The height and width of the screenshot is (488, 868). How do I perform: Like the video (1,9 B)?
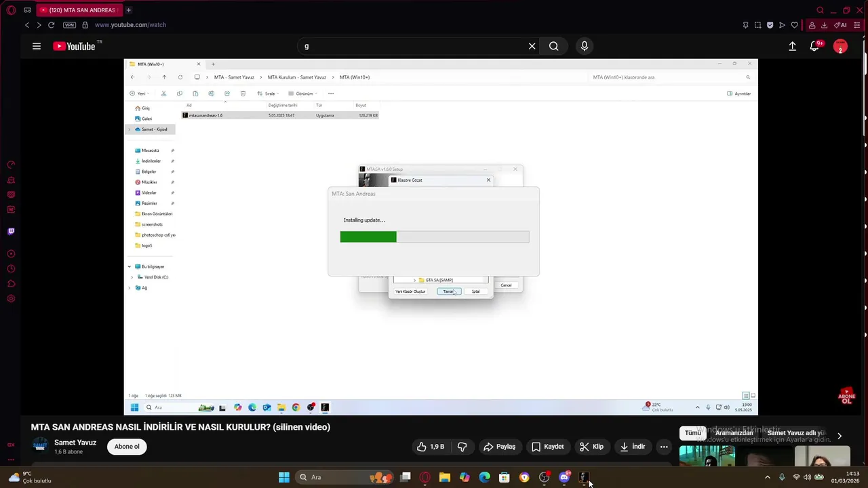[430, 447]
